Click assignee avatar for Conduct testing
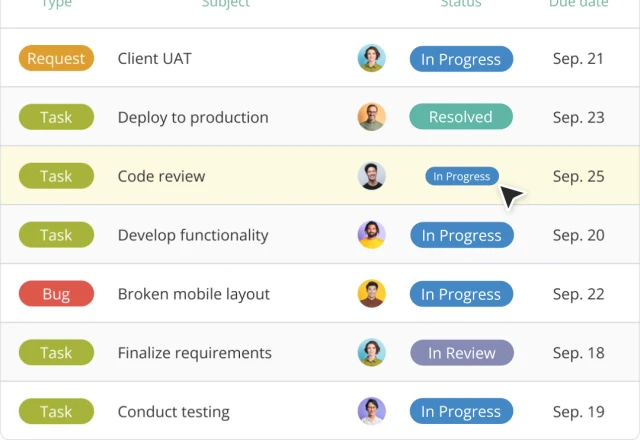The width and height of the screenshot is (640, 440). tap(372, 411)
